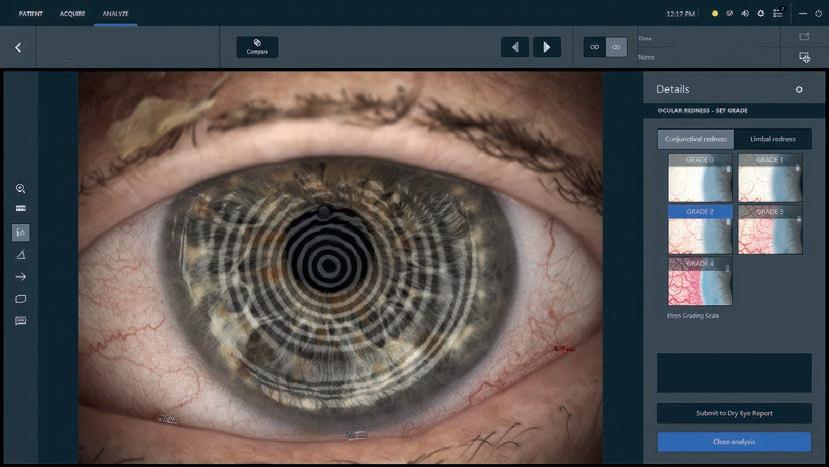The height and width of the screenshot is (467, 829).
Task: Click the OCULAR REDNESS - SET GRADE heading
Action: coord(702,111)
